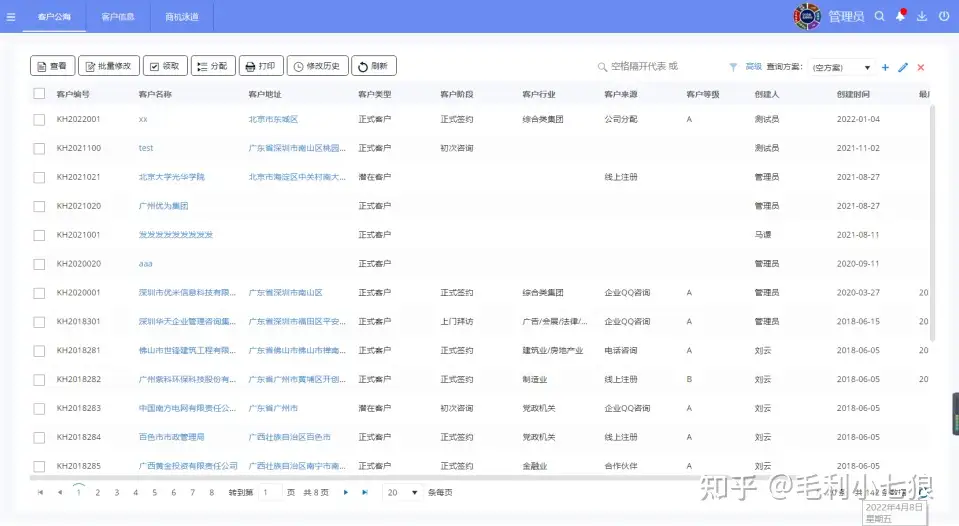Click the 客户编号 column header
Screen dimensions: 959x526
(x=73, y=94)
